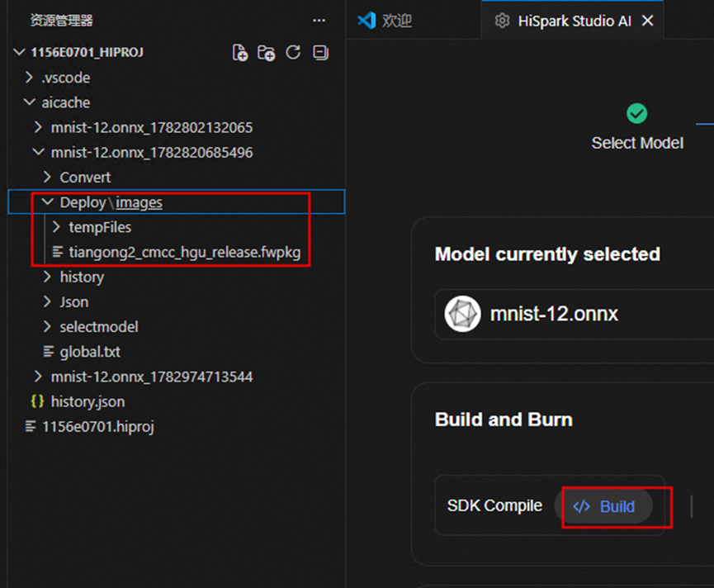
Task: Expand mnist-12.onnx_1782802132065 folder
Action: 38,127
